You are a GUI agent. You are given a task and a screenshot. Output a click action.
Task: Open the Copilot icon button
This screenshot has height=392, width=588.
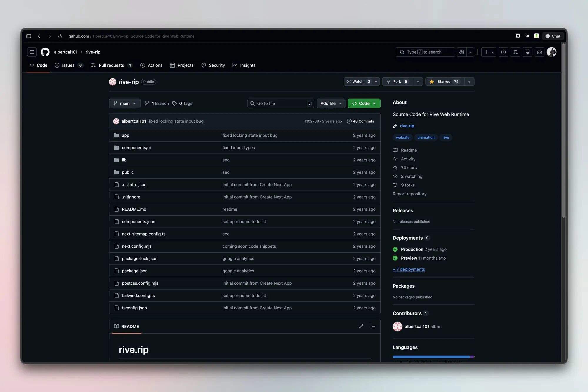tap(462, 52)
